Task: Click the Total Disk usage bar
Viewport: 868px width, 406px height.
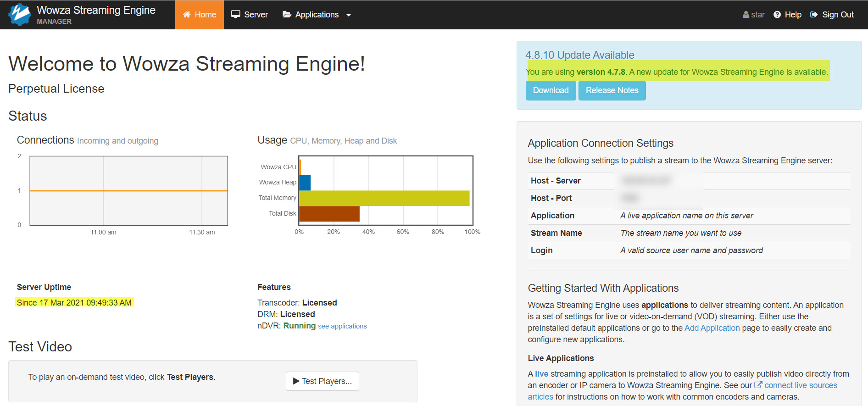Action: coord(329,214)
